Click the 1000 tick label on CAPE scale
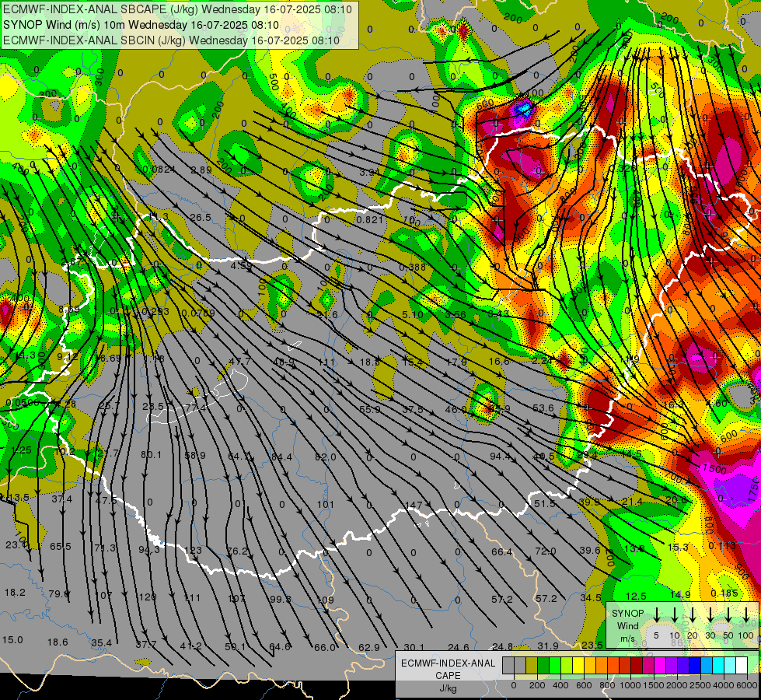Viewport: 761px width, 700px height. coord(630,685)
